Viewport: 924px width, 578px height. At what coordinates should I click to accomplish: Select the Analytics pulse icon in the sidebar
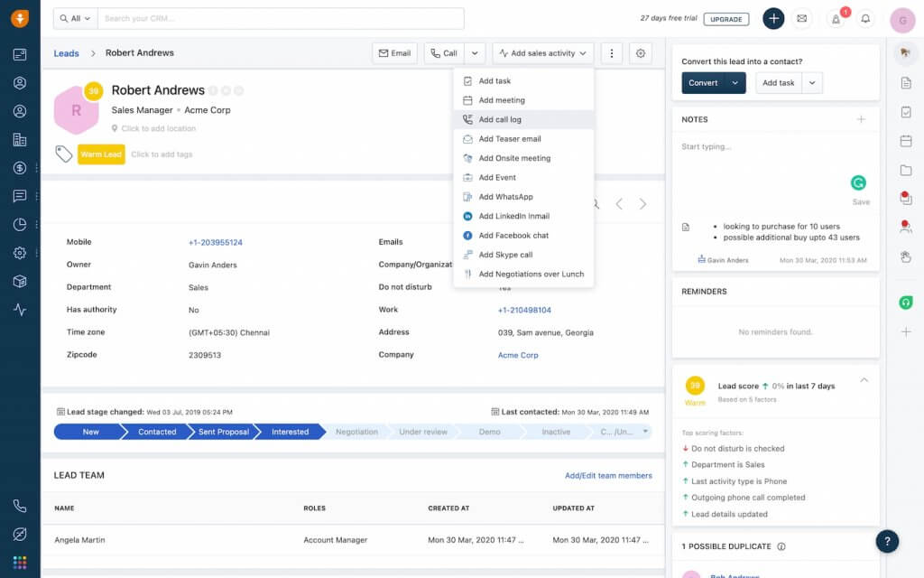(20, 310)
